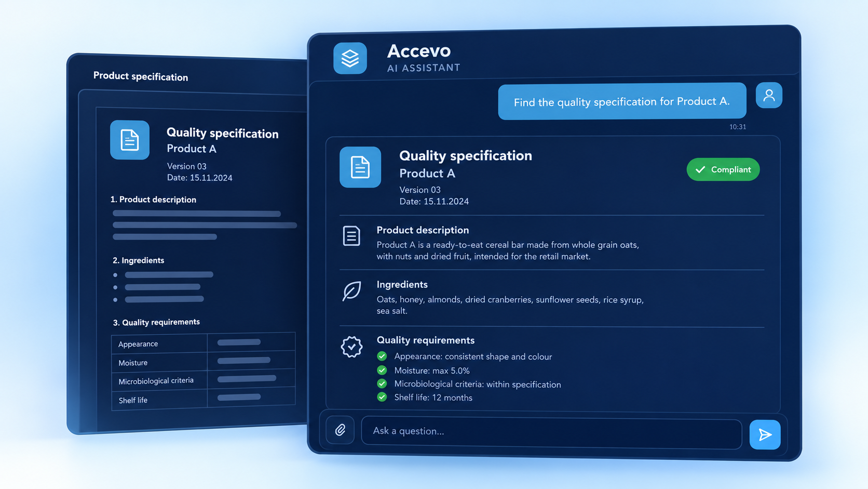Click '3. Quality requirements' in the Product specification panel
868x489 pixels.
coord(156,322)
